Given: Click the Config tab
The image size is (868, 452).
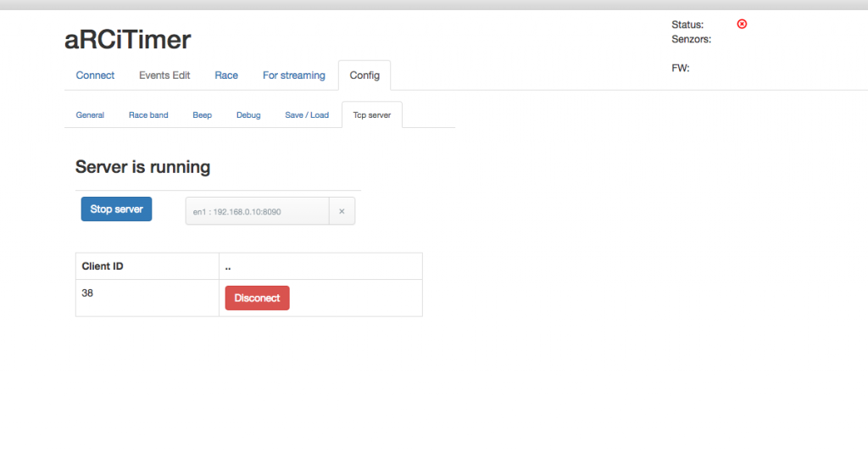Looking at the screenshot, I should (x=364, y=75).
